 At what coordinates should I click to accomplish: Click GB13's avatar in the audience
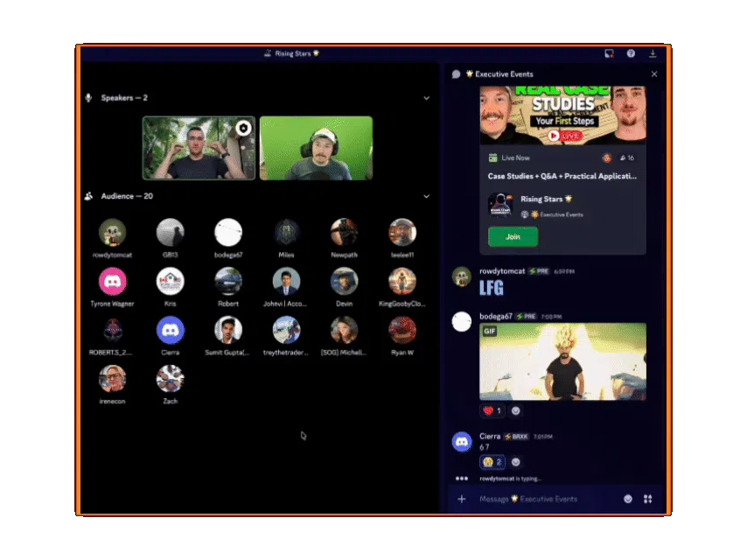(x=170, y=233)
